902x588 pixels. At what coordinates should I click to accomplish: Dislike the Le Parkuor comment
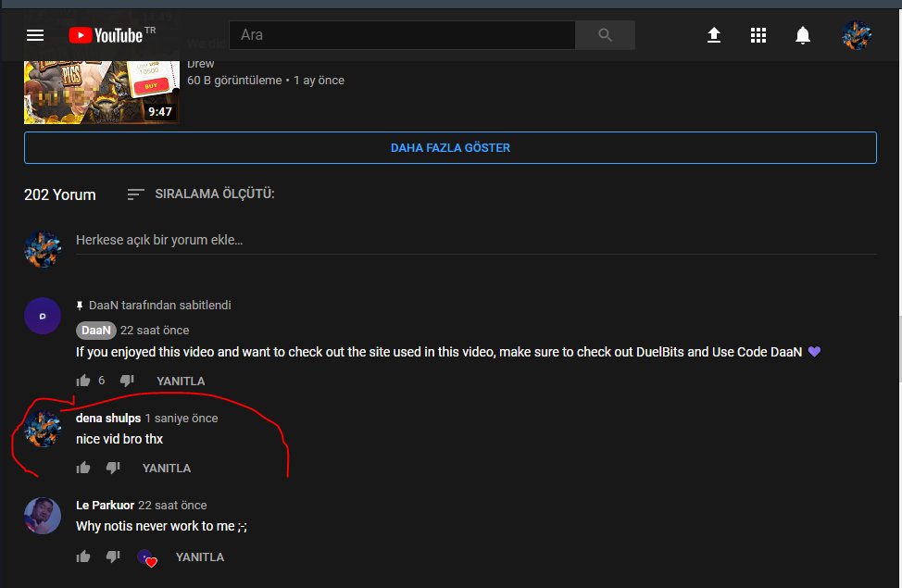pos(113,557)
